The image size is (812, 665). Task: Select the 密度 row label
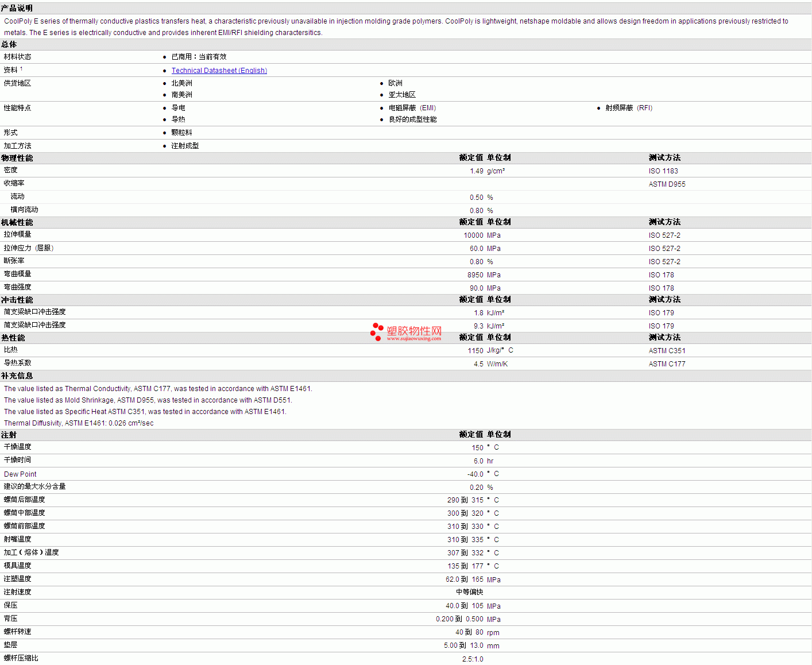(11, 170)
